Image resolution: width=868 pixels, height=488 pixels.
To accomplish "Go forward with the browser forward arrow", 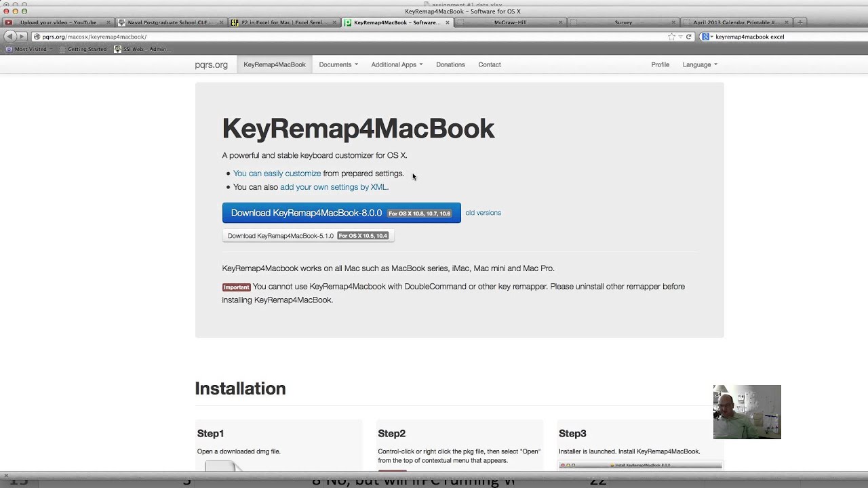I will click(22, 37).
